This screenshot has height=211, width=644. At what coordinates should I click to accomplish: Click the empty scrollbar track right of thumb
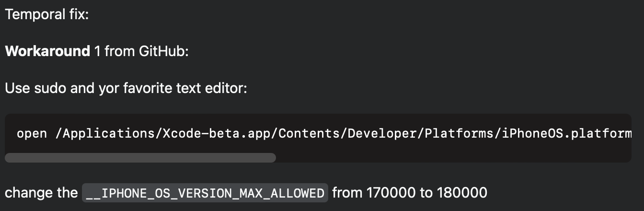click(x=453, y=158)
